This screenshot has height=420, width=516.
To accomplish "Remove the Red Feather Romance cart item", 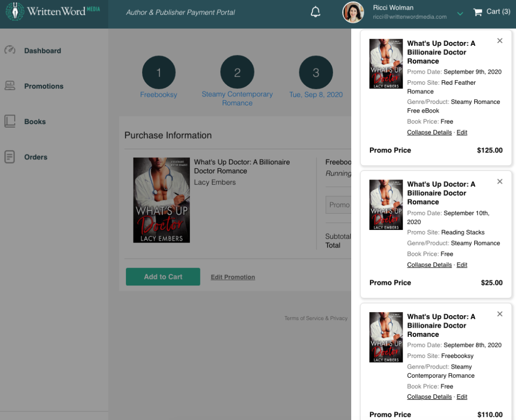I will [x=499, y=41].
